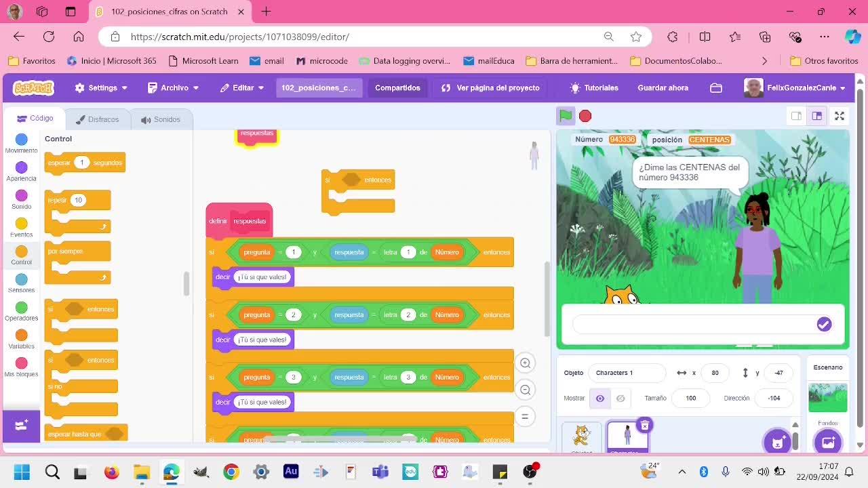Select Operadores block category

(x=21, y=312)
